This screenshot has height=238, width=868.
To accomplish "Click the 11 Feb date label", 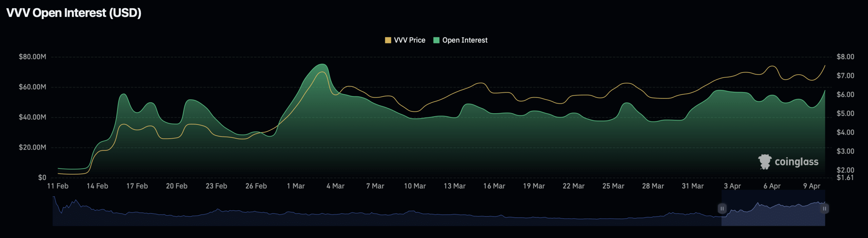I will pos(58,186).
